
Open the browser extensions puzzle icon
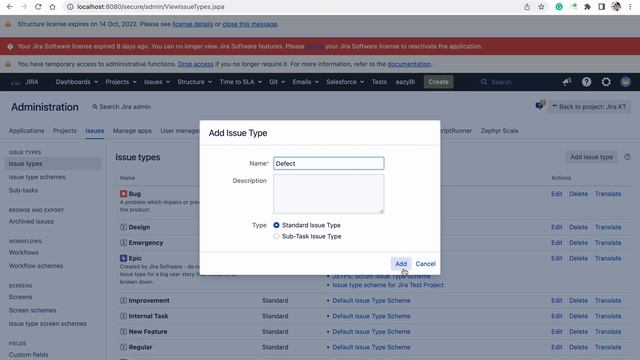pos(587,7)
